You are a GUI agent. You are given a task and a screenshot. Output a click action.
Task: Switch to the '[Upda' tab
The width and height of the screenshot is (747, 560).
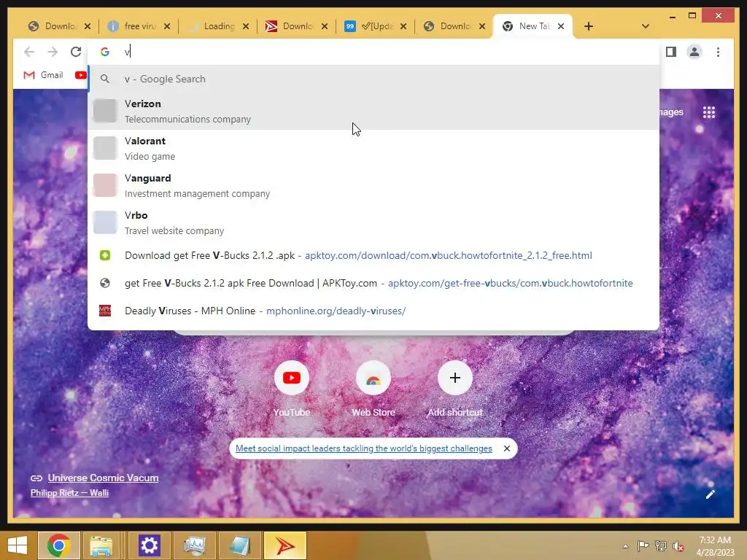[x=376, y=26]
